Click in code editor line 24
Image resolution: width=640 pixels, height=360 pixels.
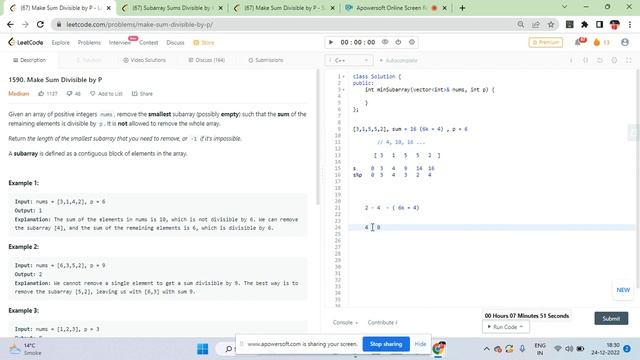(492, 227)
